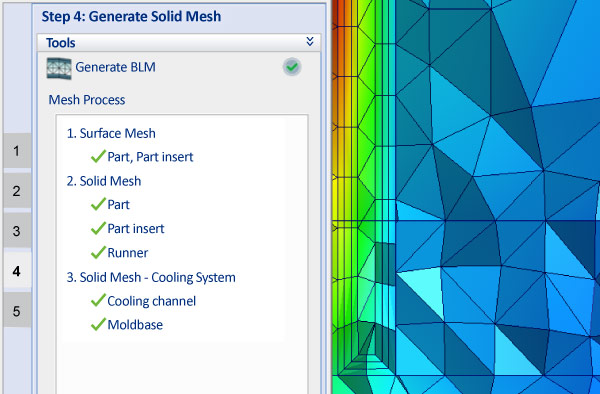Click the checkmark next to Runner
Screen dimensions: 600x394
(x=98, y=252)
